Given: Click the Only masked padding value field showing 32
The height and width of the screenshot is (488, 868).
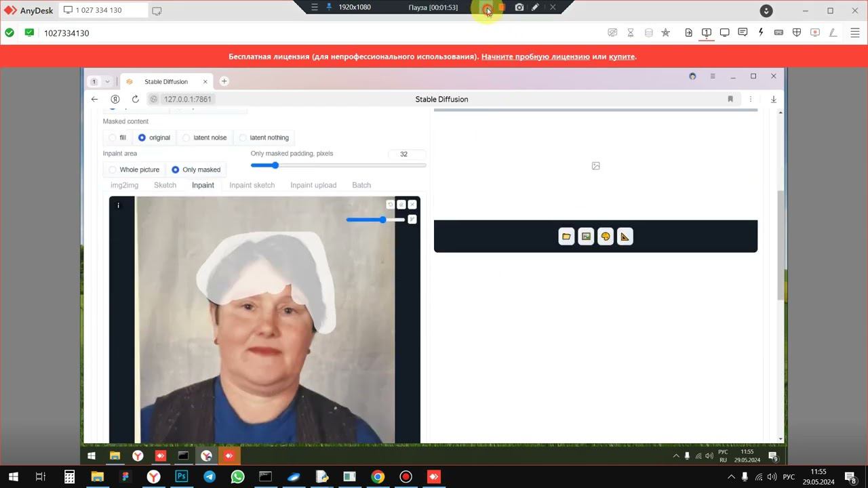Looking at the screenshot, I should click(x=407, y=154).
